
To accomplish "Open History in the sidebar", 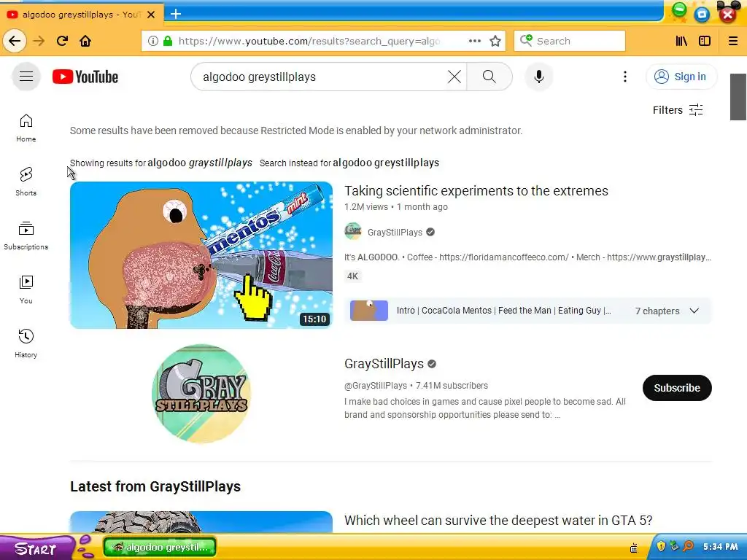I will point(26,343).
